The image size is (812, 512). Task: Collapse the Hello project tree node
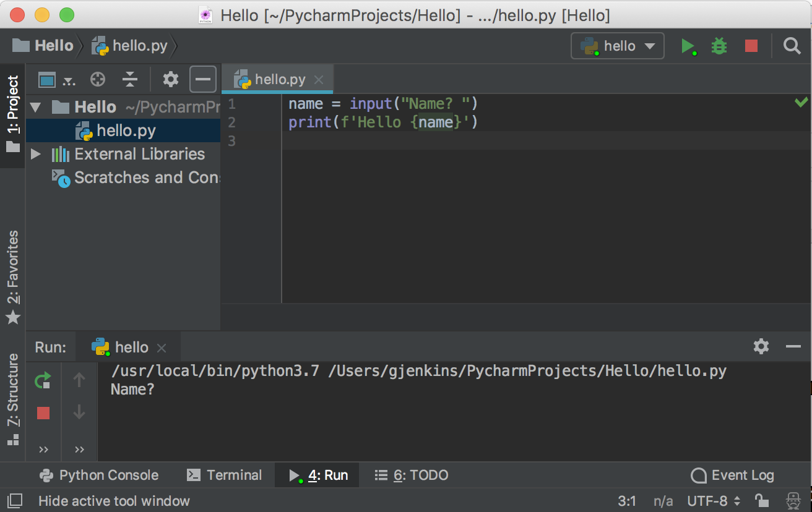[35, 108]
